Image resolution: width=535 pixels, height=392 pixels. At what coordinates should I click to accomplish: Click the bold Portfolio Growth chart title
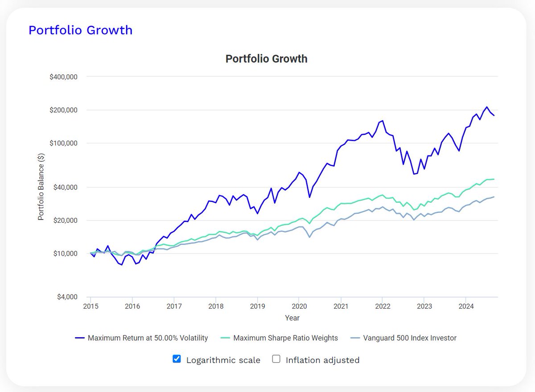click(x=266, y=59)
